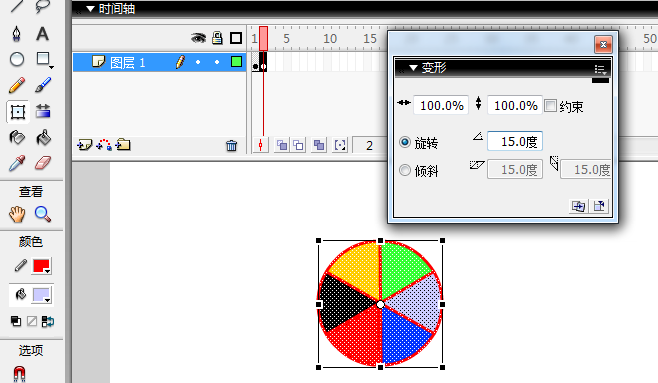This screenshot has height=383, width=658.
Task: Select the Pencil tool
Action: tap(17, 85)
